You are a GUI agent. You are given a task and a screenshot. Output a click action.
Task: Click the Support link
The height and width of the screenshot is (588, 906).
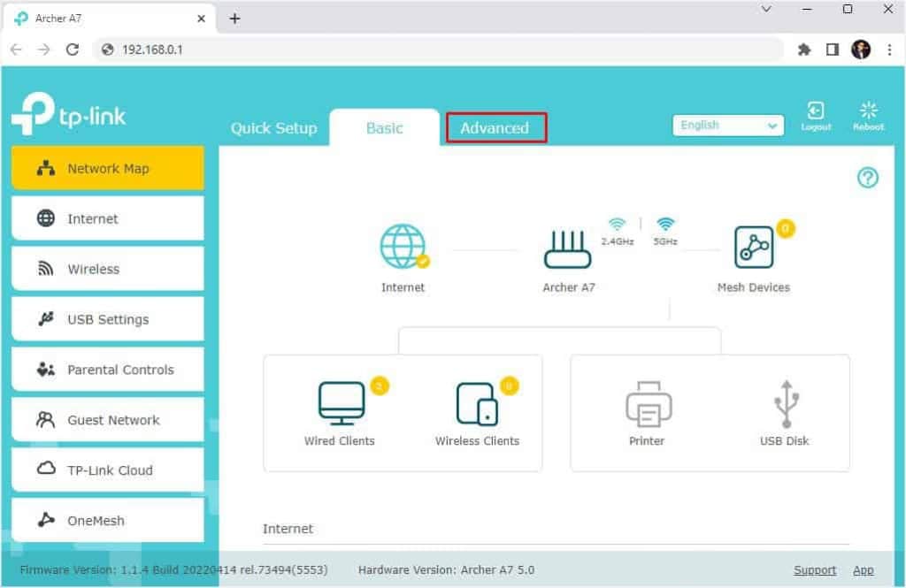[814, 569]
